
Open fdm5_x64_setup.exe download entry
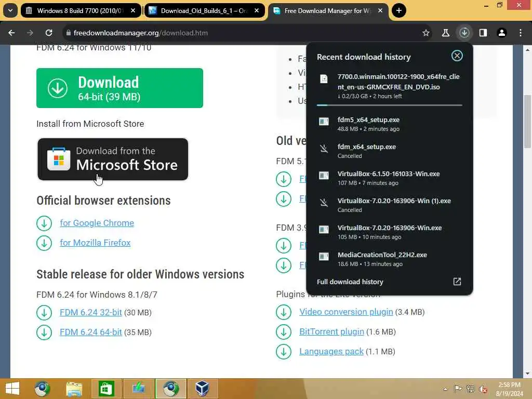tap(390, 124)
